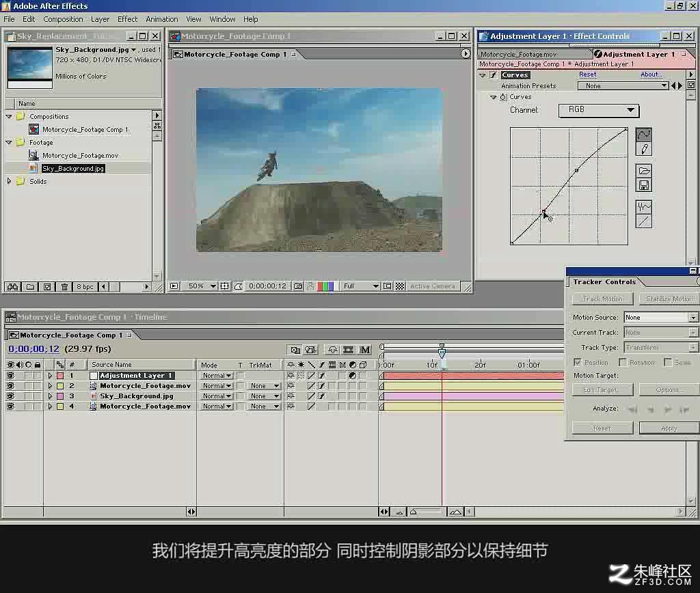
Task: Click the binoculars find icon in Project panel
Action: (x=12, y=287)
